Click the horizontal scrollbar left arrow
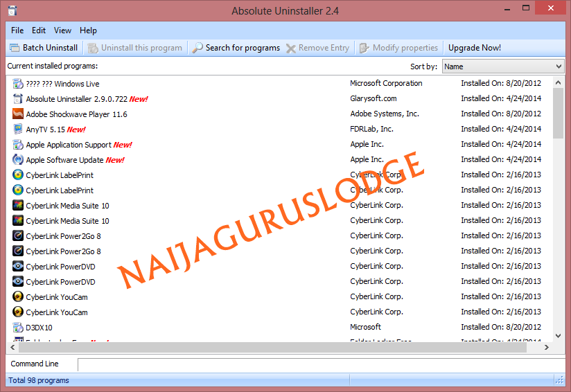The height and width of the screenshot is (392, 571). pyautogui.click(x=12, y=347)
